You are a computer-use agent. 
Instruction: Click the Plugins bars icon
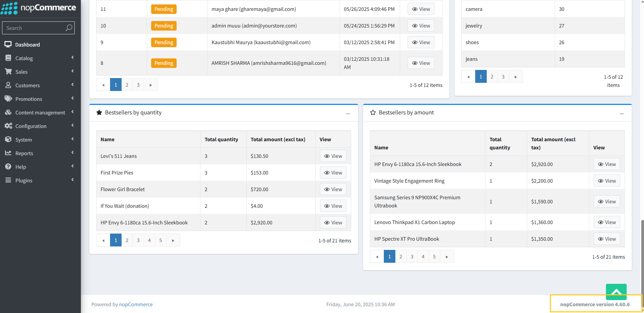pyautogui.click(x=8, y=180)
